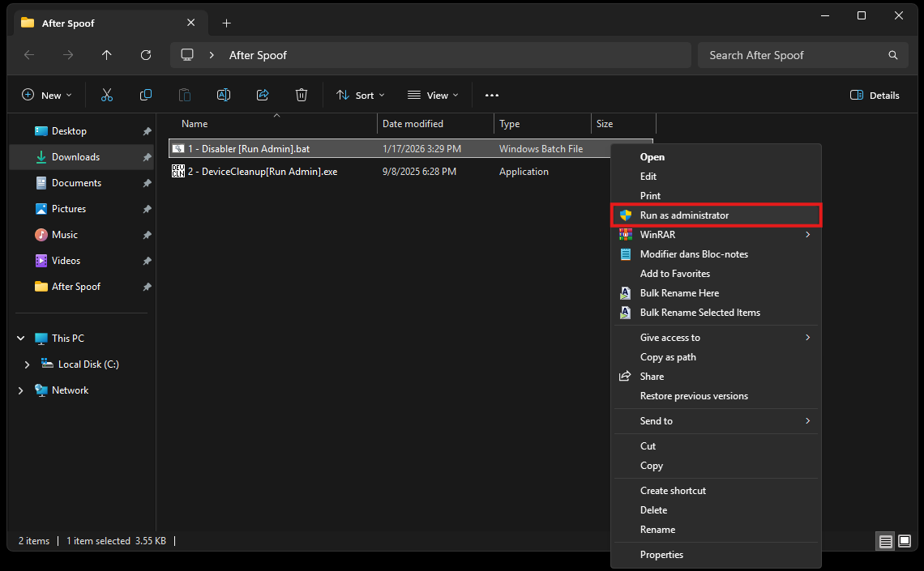924x571 pixels.
Task: Click the Delete trash can icon
Action: (x=302, y=95)
